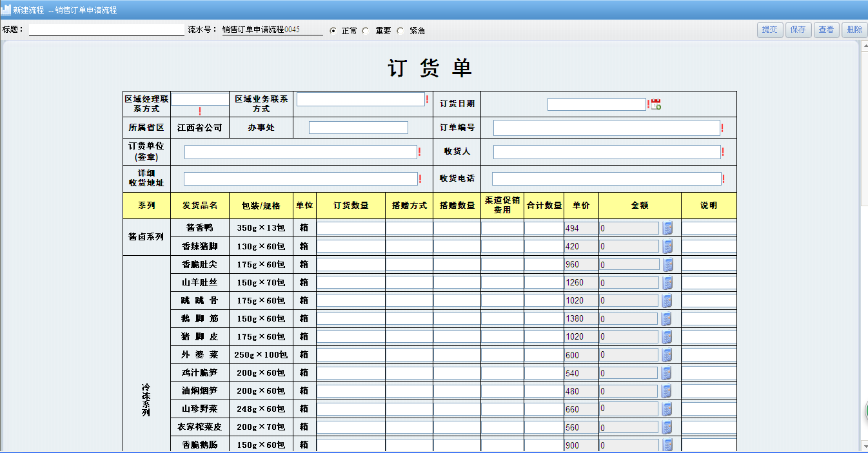Click the 订货数量 cell for 酱香鸭
Screen dimensions: 868x453
point(351,228)
